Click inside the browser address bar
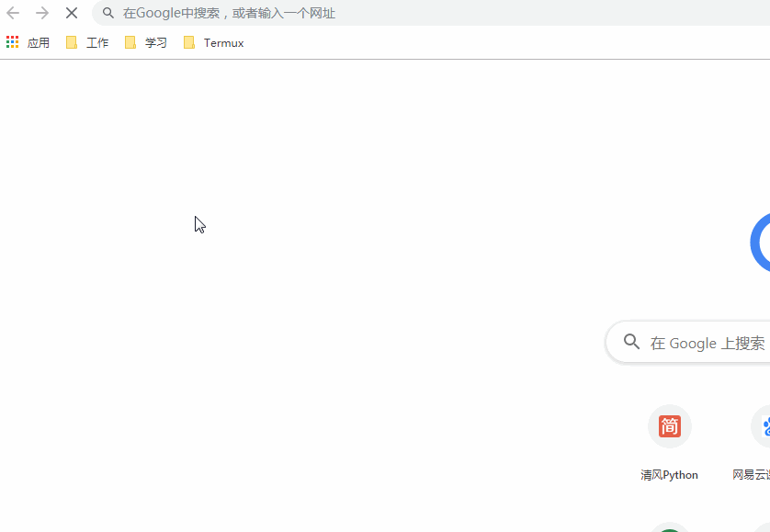The height and width of the screenshot is (532, 770). 276,13
